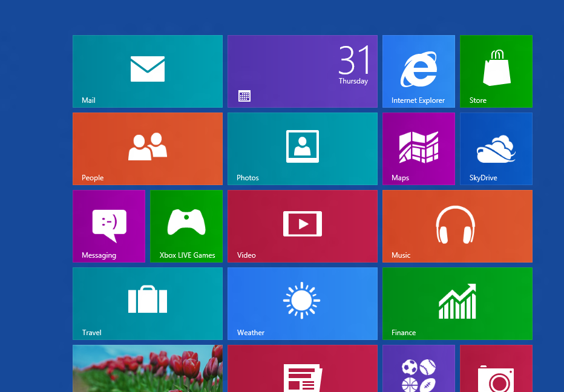Open the People contacts tile
Image resolution: width=564 pixels, height=392 pixels.
148,148
